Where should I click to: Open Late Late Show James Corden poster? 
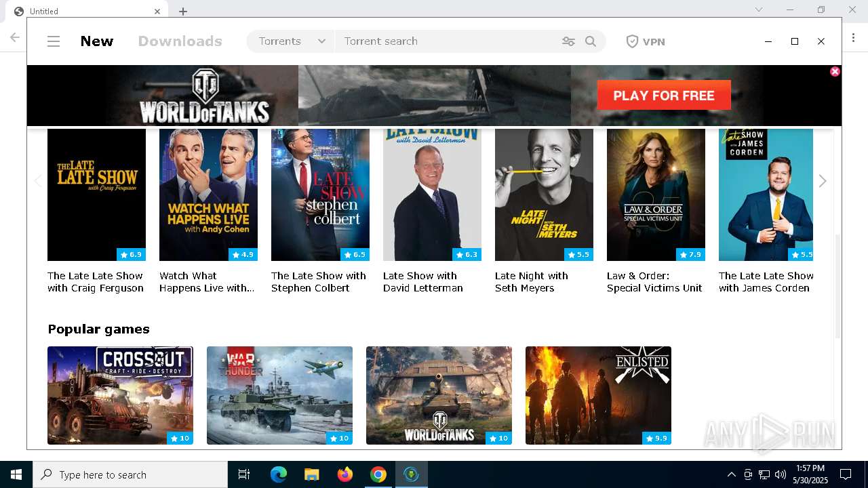click(x=766, y=195)
